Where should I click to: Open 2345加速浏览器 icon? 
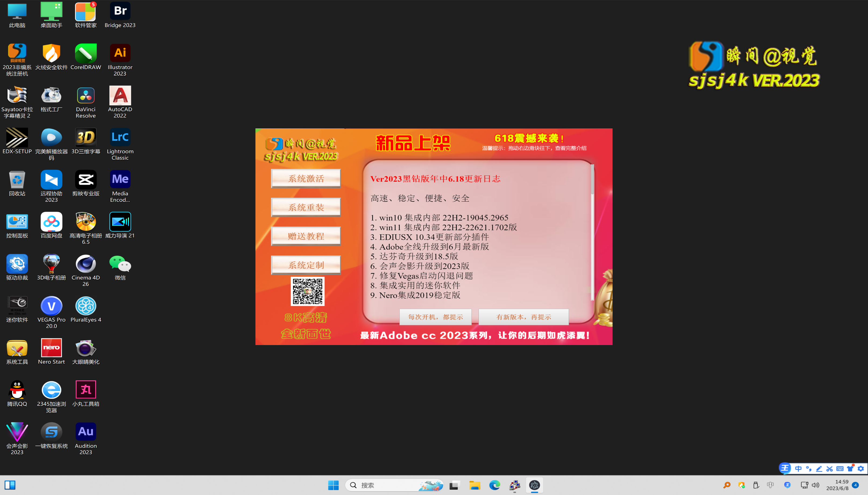[x=51, y=397]
